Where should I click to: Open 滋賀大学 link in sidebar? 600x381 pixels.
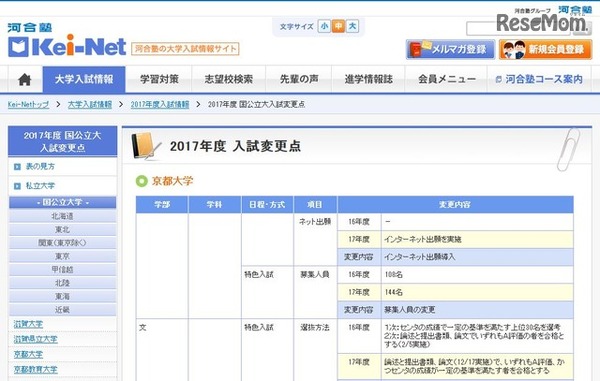tap(28, 324)
